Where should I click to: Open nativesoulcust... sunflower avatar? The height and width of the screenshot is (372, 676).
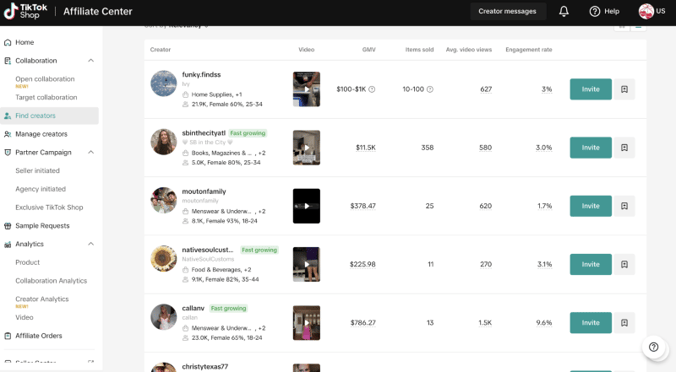[x=164, y=259]
